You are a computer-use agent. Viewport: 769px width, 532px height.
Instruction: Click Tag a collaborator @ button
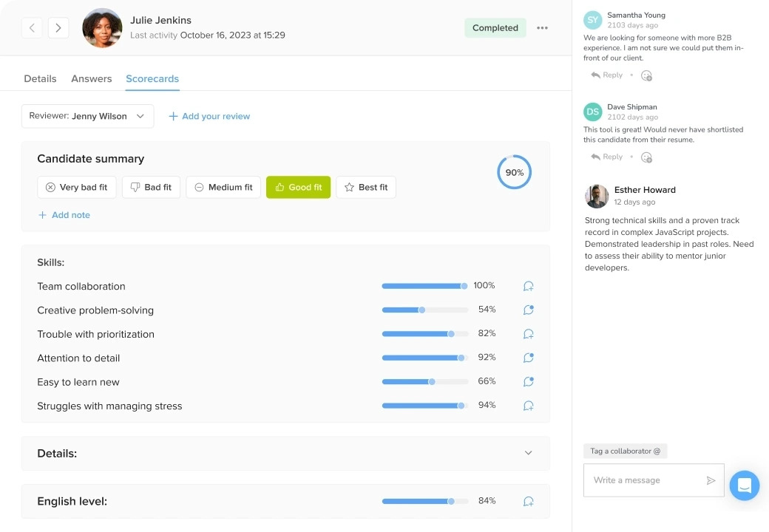tap(625, 451)
